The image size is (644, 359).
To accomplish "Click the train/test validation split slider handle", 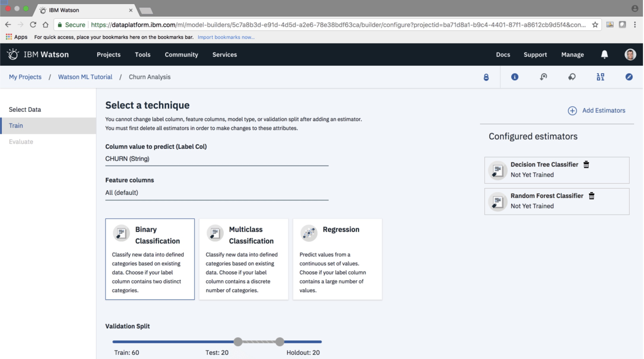I will click(x=238, y=342).
